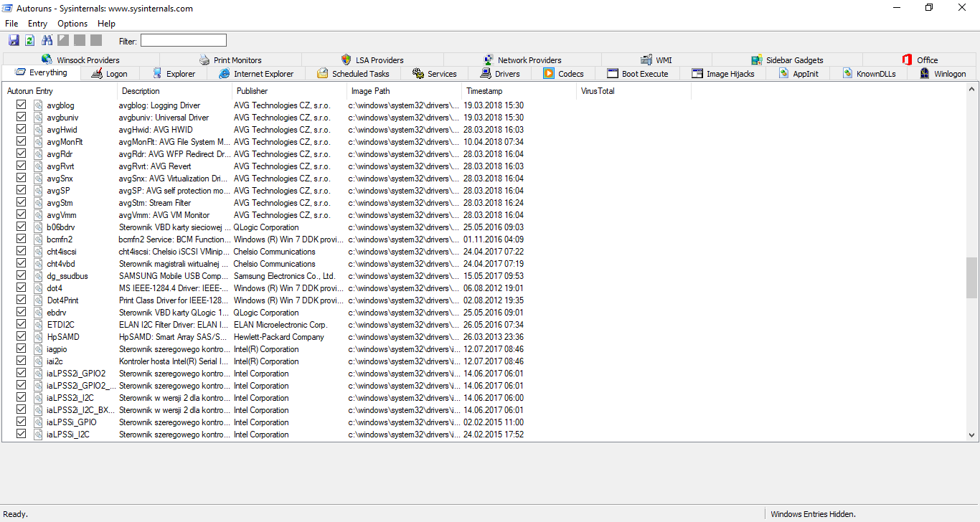The height and width of the screenshot is (522, 980).
Task: Uncheck the avgMonFlt entry checkbox
Action: [x=21, y=141]
